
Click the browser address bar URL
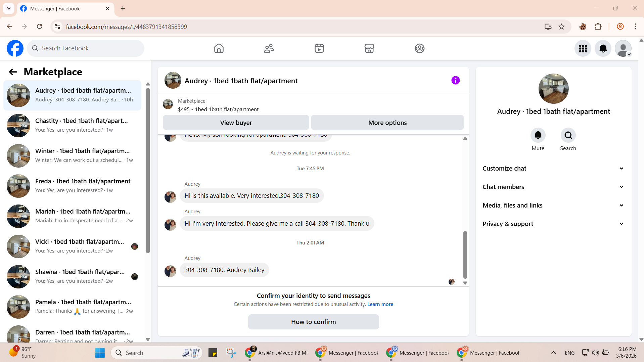pos(126,27)
